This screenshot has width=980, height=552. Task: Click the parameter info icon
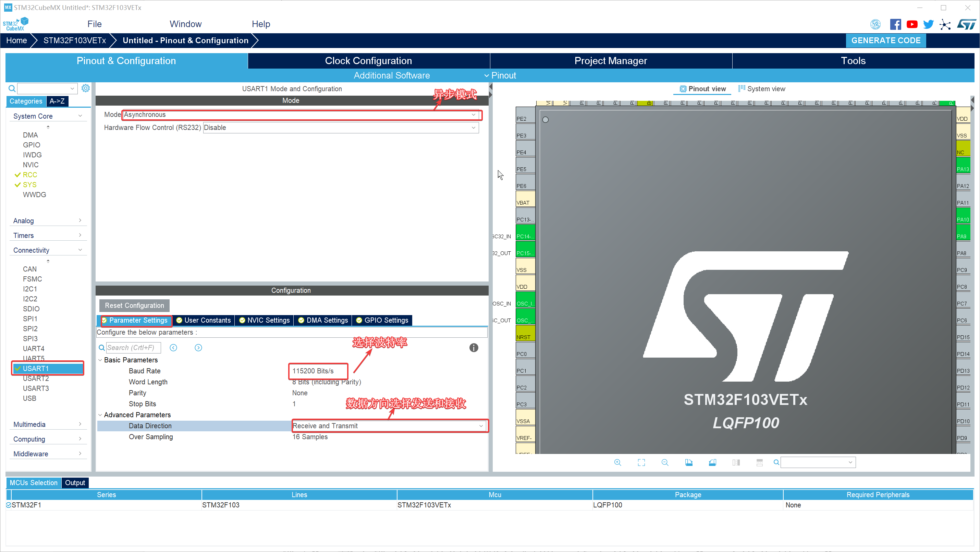tap(473, 348)
